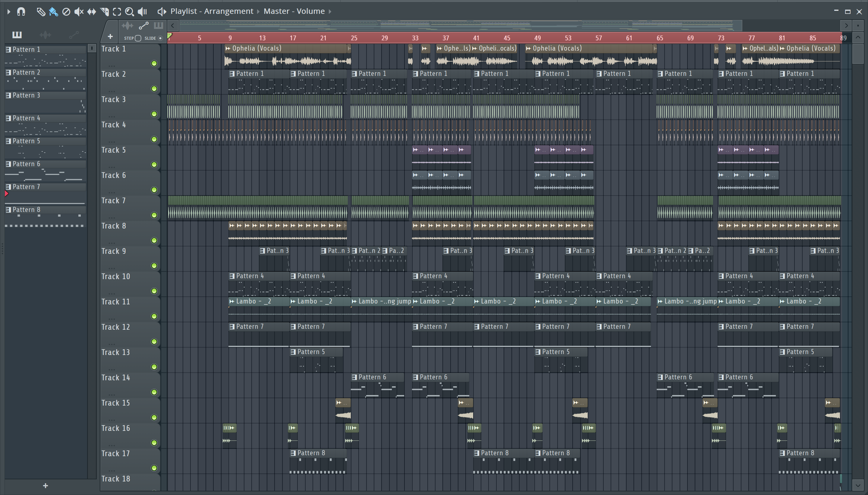Choose the Select marquee tool

click(x=117, y=12)
